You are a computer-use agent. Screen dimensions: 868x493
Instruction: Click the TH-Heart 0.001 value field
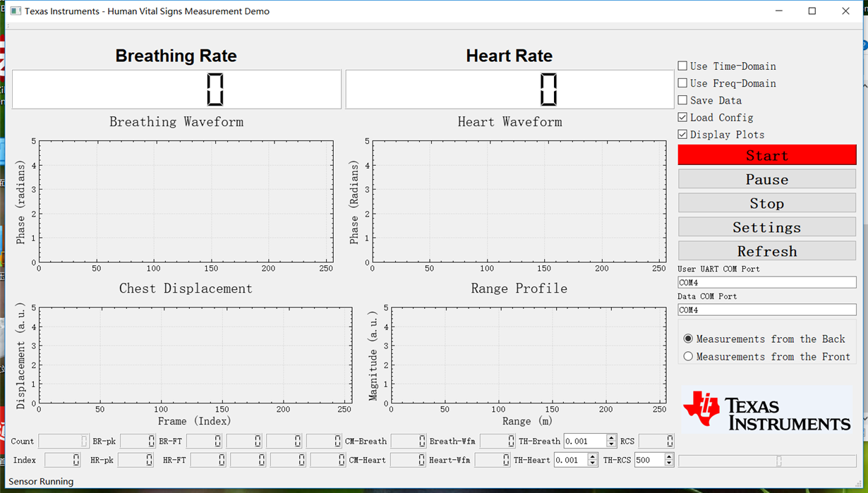(x=571, y=460)
